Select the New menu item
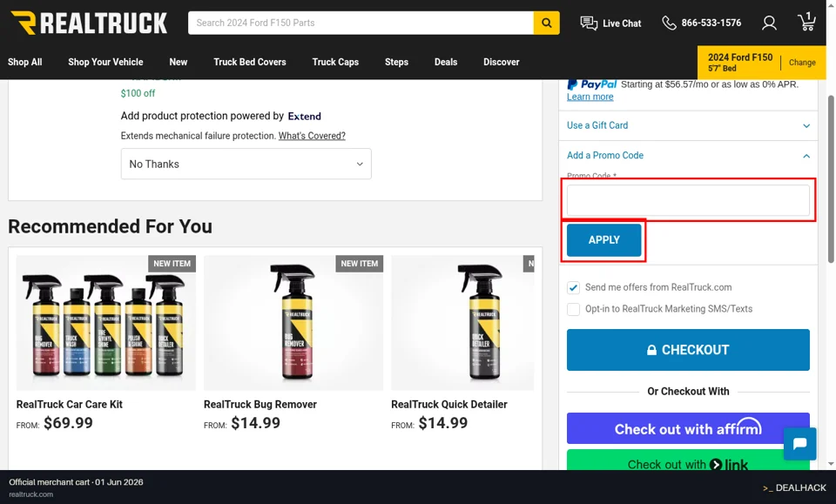836x504 pixels. (178, 62)
